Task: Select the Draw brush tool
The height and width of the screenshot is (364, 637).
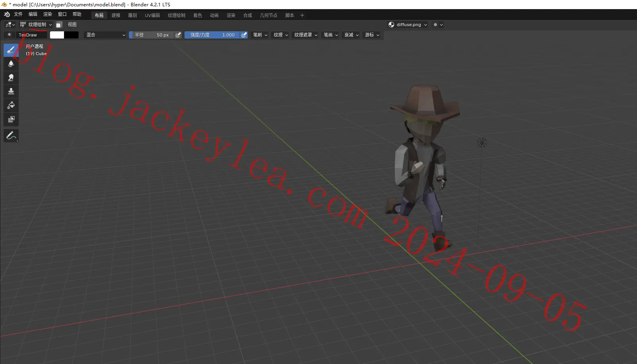Action: [x=11, y=50]
